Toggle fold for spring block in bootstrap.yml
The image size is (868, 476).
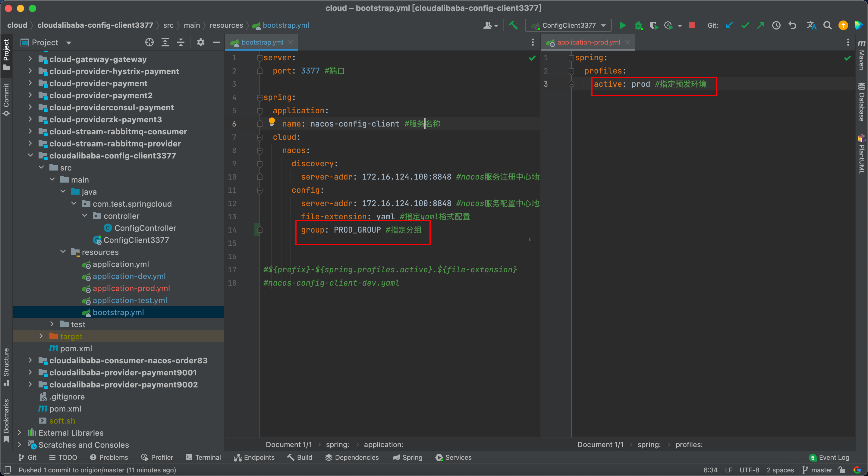tap(259, 98)
